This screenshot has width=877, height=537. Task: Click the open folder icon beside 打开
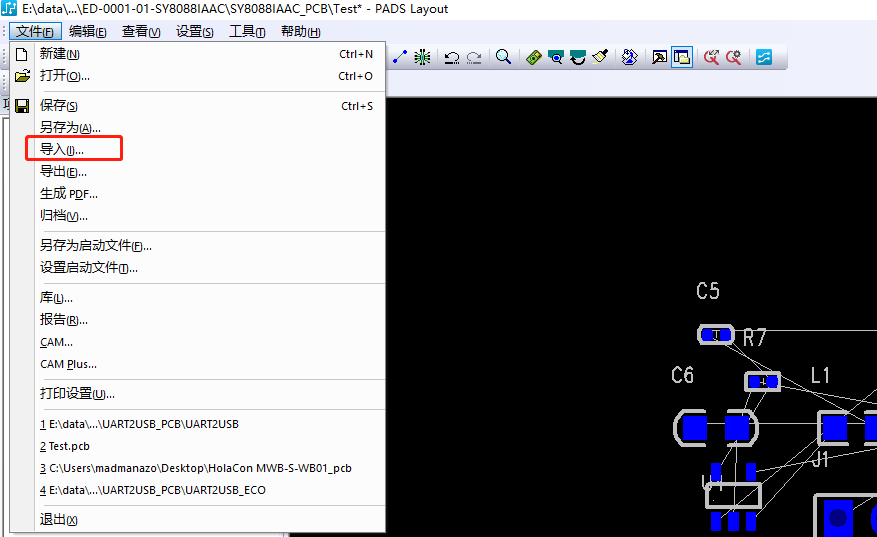(22, 76)
